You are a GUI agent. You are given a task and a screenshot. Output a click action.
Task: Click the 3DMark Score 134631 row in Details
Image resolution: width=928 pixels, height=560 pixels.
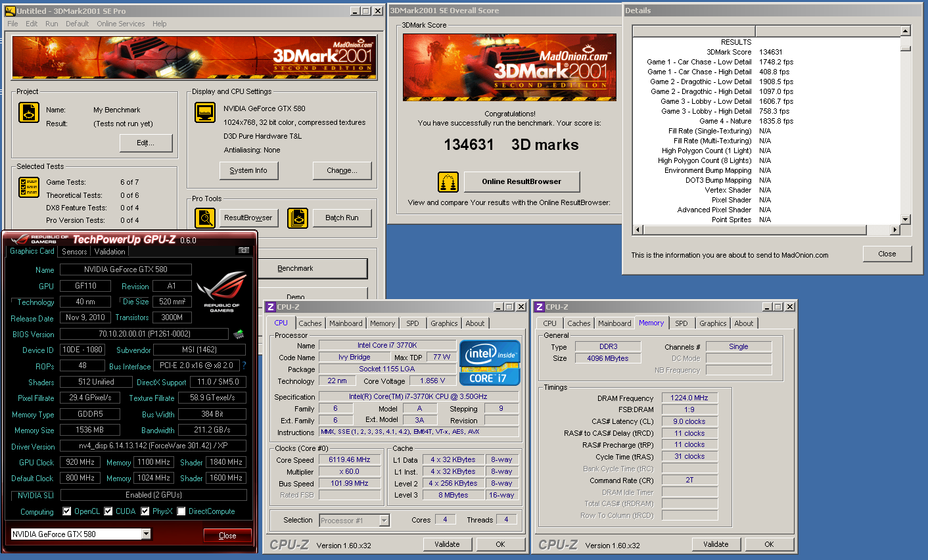pyautogui.click(x=766, y=52)
